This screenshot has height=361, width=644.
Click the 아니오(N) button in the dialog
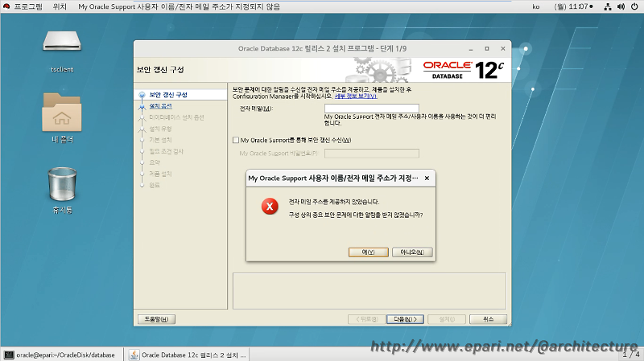click(x=412, y=252)
